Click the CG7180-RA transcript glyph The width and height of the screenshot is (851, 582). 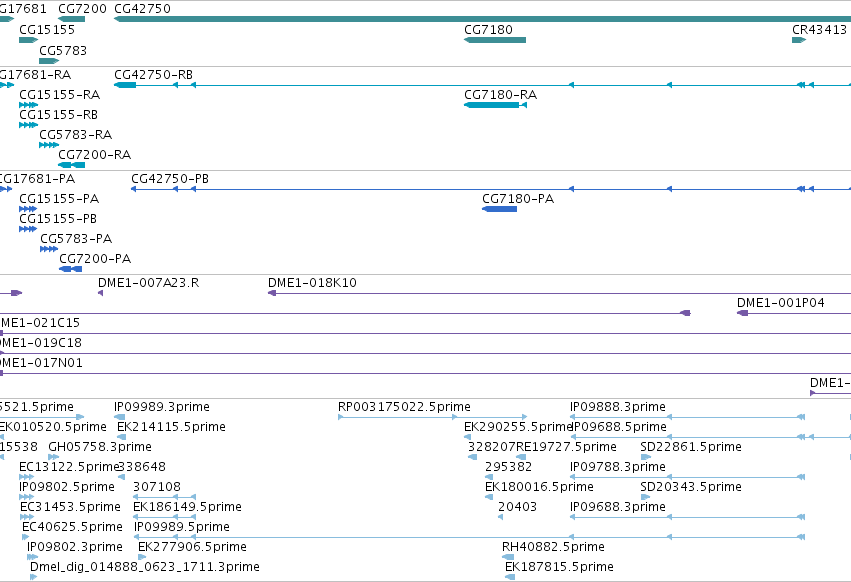pyautogui.click(x=495, y=105)
